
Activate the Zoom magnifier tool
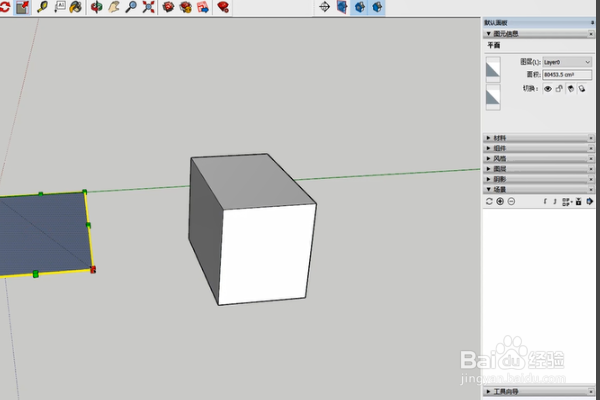point(131,7)
